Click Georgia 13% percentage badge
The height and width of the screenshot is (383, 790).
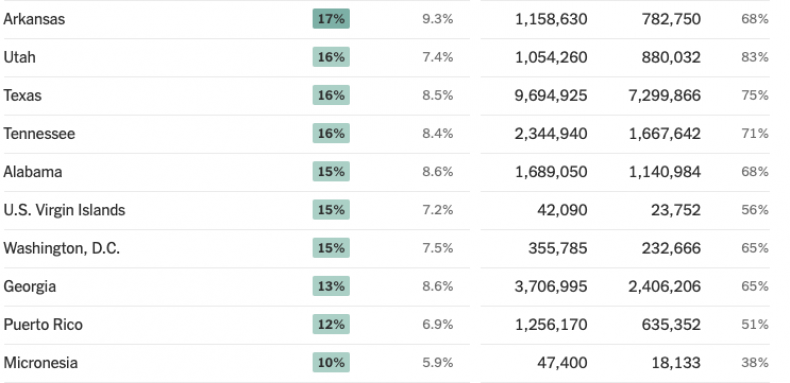[x=331, y=286]
